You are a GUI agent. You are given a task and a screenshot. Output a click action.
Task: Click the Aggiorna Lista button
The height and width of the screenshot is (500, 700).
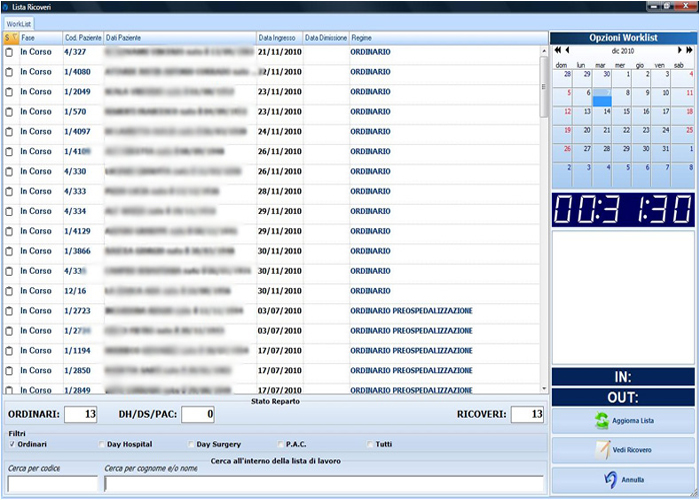coord(624,421)
